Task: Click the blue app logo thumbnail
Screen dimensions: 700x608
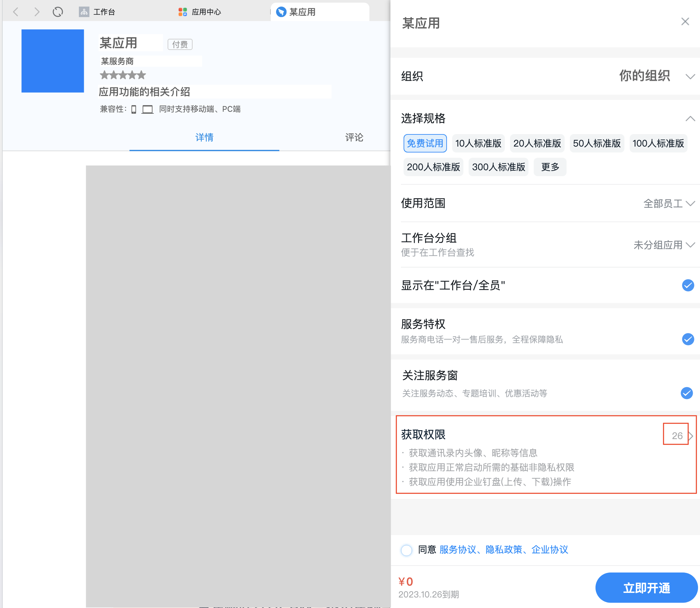Action: (x=53, y=61)
